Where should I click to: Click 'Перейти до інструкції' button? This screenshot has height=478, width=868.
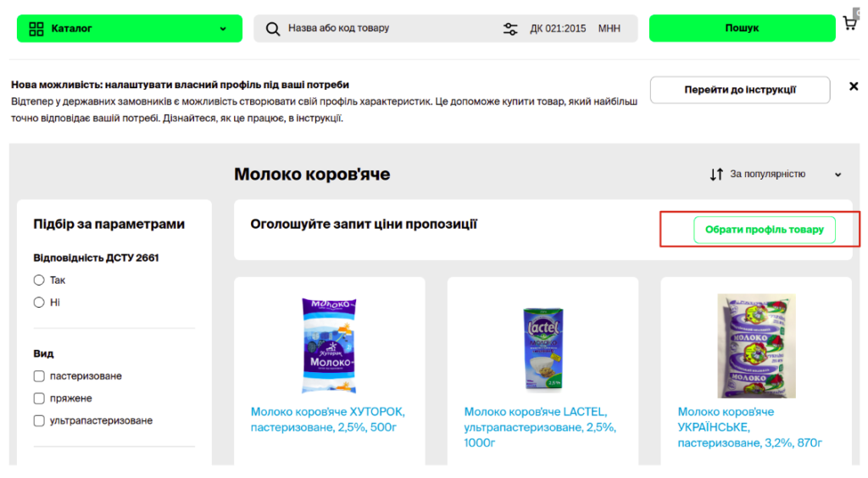[740, 90]
